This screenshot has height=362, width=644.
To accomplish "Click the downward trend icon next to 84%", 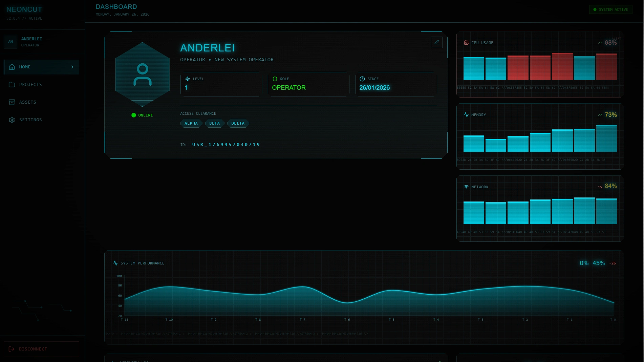I will pyautogui.click(x=600, y=187).
